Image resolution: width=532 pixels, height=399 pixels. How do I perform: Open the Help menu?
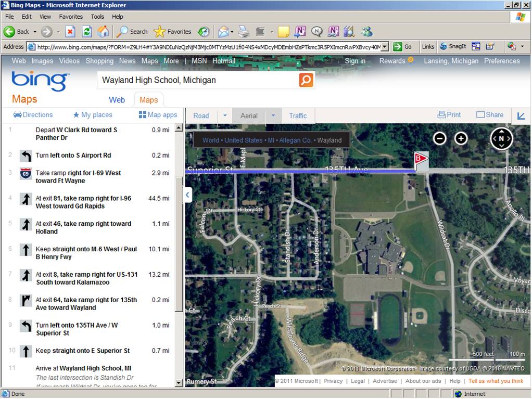click(118, 17)
